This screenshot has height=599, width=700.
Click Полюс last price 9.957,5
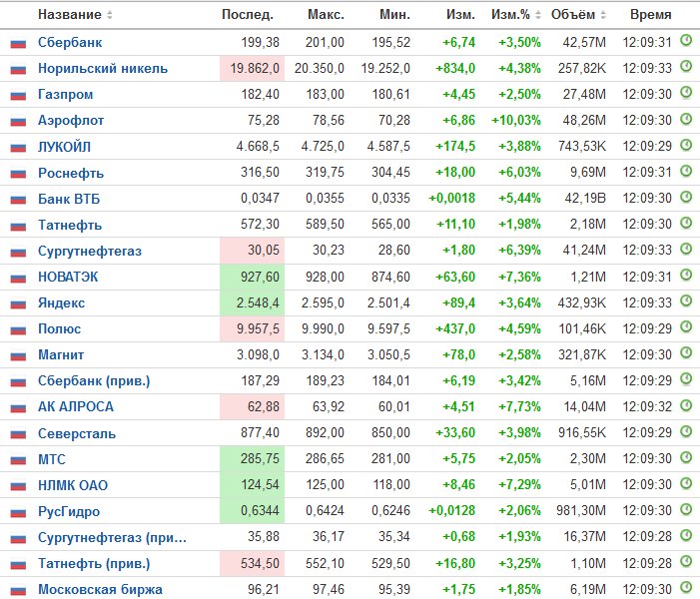pos(258,329)
